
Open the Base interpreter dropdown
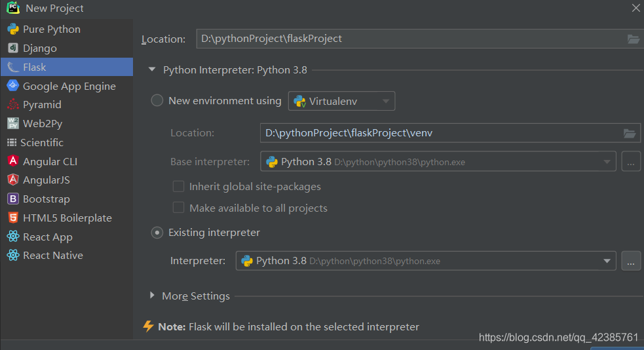click(438, 161)
